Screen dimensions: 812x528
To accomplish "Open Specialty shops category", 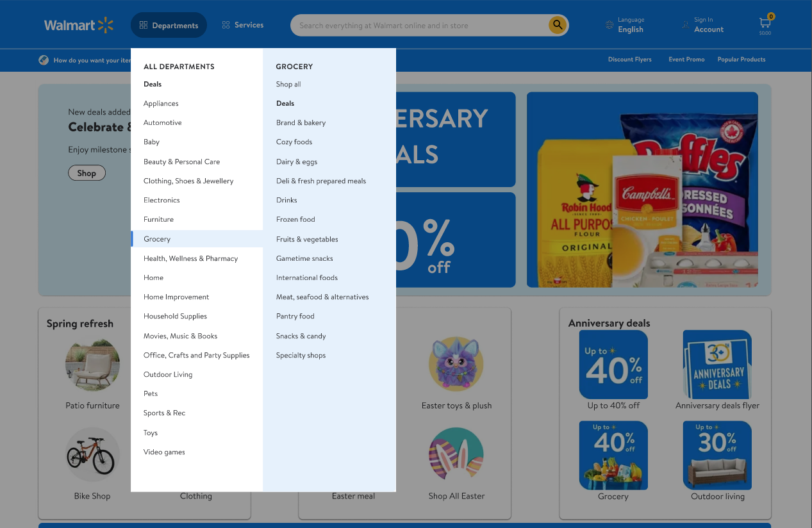I will point(301,355).
